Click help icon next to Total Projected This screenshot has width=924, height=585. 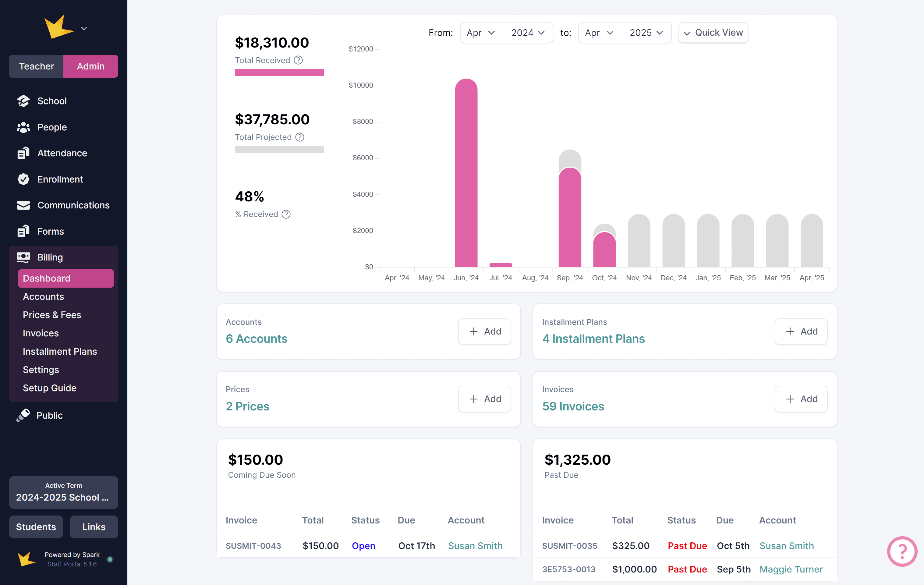(x=300, y=137)
